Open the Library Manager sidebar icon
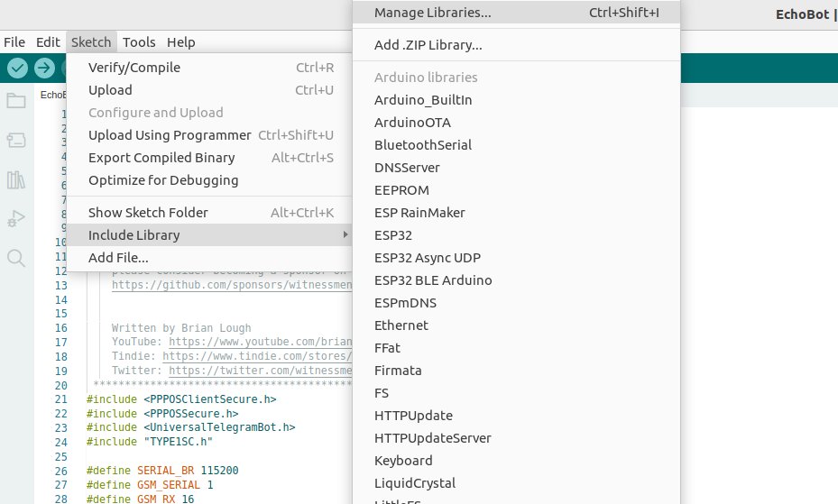Viewport: 838px width, 504px height. [x=16, y=180]
